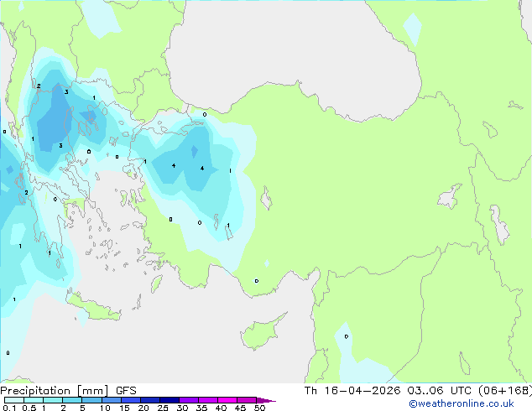Viewport: 532px width, 411px height.
Task: Click the '03..06 UTC' time label
Action: (x=439, y=391)
